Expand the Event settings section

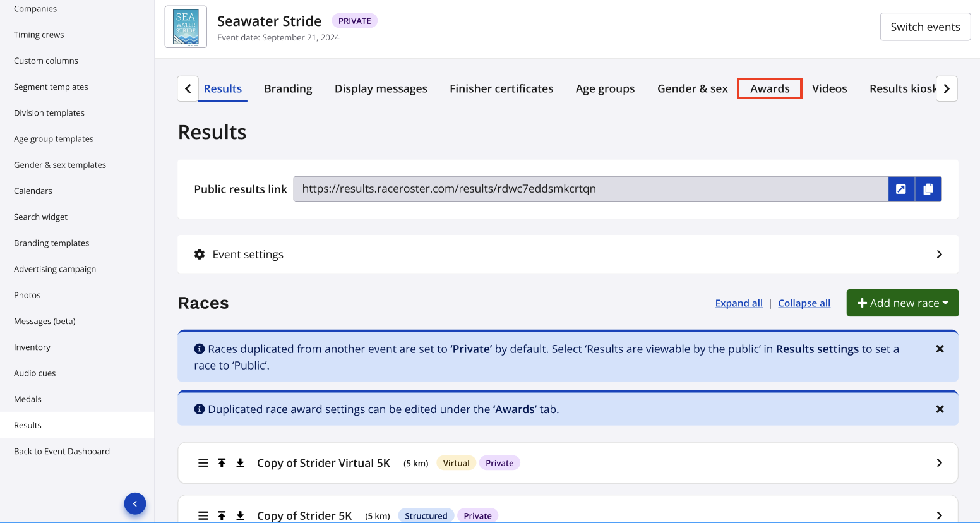[939, 254]
